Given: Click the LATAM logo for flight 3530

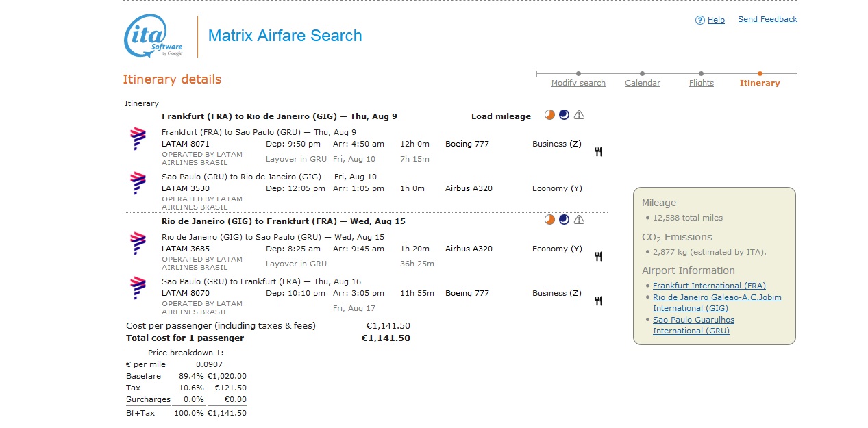Looking at the screenshot, I should [x=138, y=184].
